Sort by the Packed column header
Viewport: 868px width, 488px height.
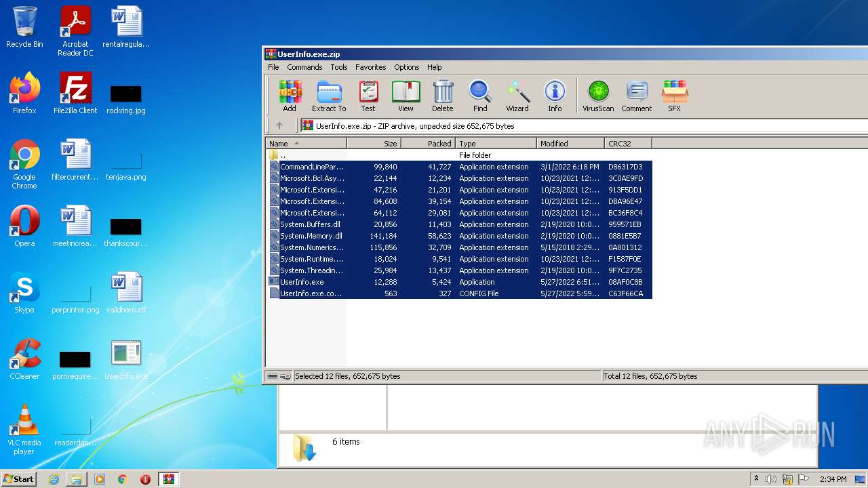(429, 143)
